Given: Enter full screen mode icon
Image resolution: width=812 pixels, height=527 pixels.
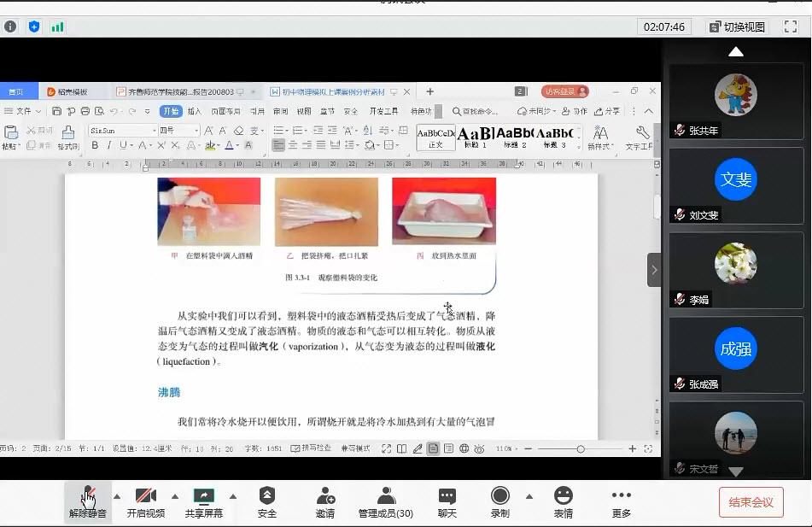Looking at the screenshot, I should (x=790, y=26).
